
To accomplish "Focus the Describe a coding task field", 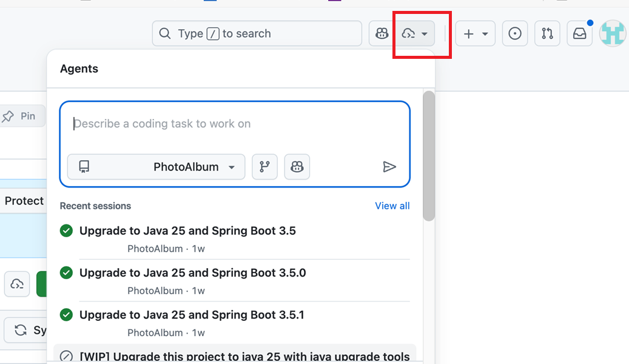I will click(x=234, y=124).
